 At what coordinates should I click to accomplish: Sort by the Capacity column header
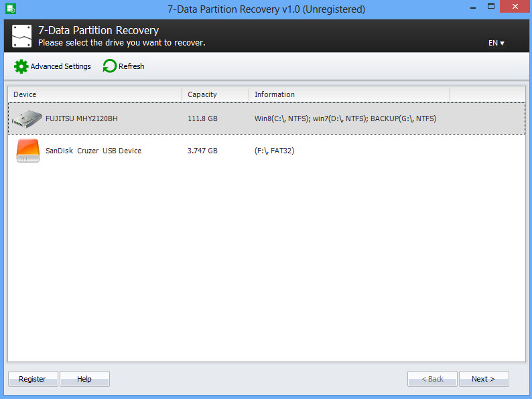click(214, 94)
